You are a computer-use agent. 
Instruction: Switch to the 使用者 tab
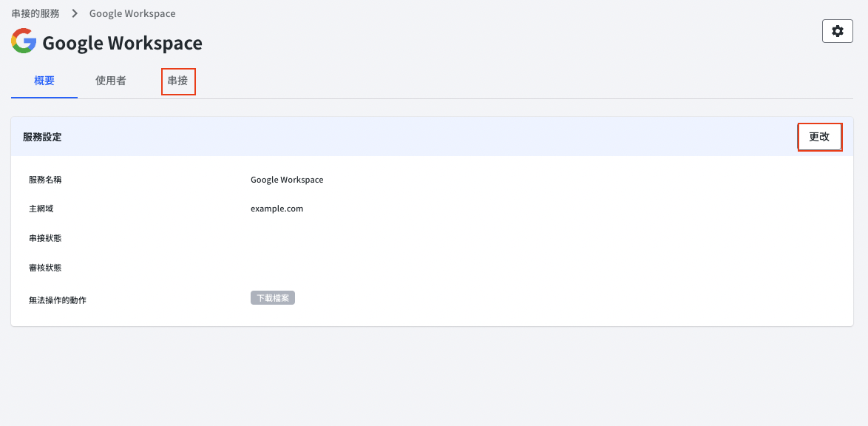(x=111, y=81)
